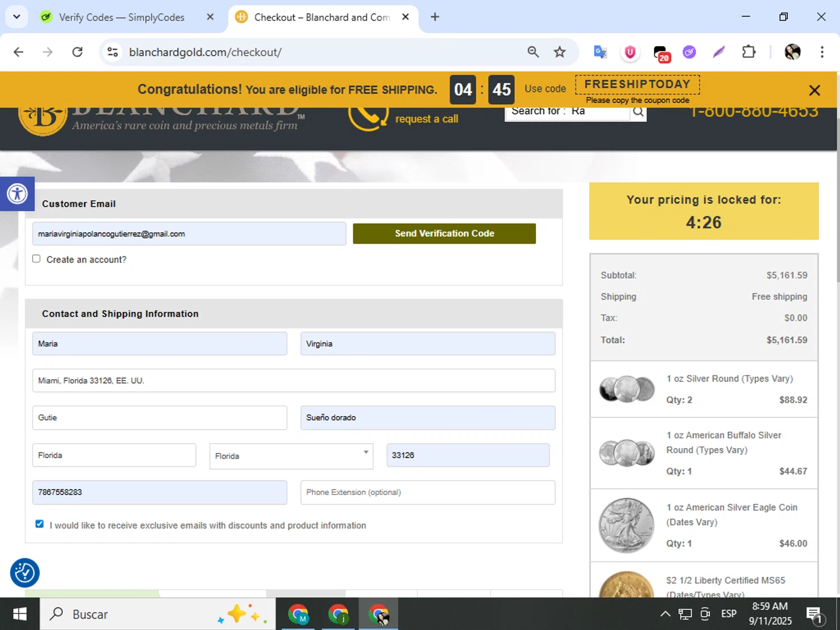Open the Chrome profile avatar

click(x=792, y=52)
